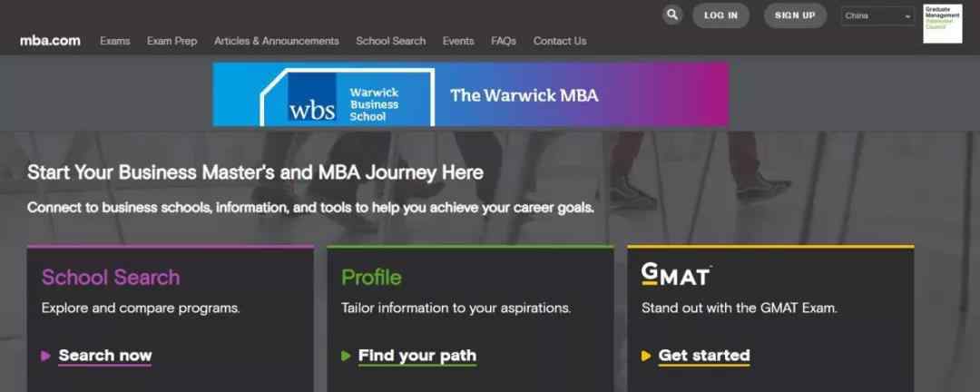Open the FAQs page link
Viewport: 980px width, 392px height.
pyautogui.click(x=503, y=41)
